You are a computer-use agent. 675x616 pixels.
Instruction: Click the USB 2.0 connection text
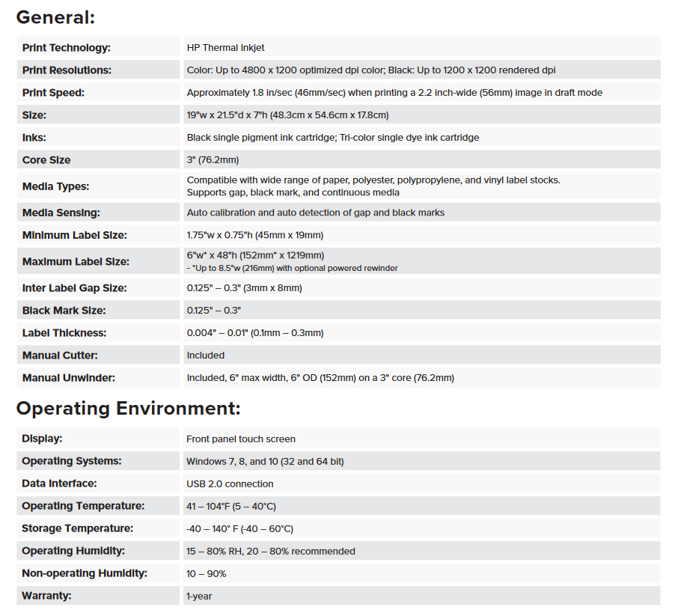tap(230, 484)
